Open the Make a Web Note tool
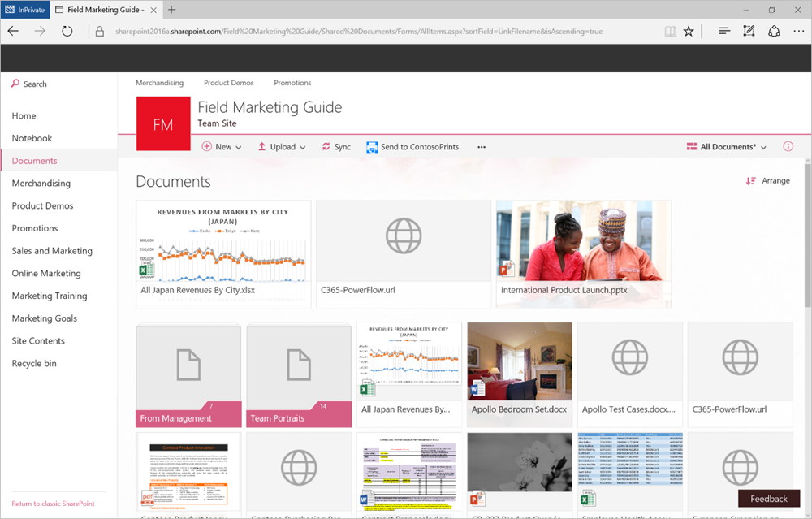Viewport: 812px width, 519px height. tap(749, 30)
